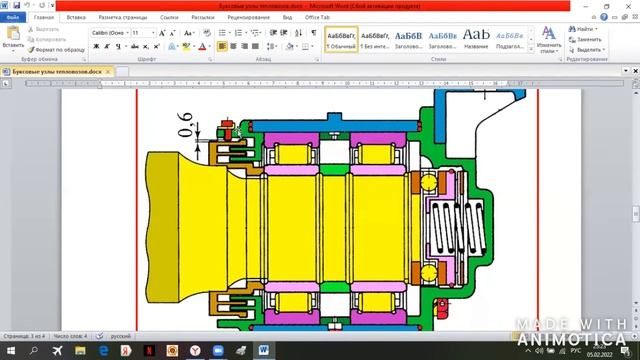The width and height of the screenshot is (640, 360).
Task: Apply Обычный style
Action: (x=342, y=40)
